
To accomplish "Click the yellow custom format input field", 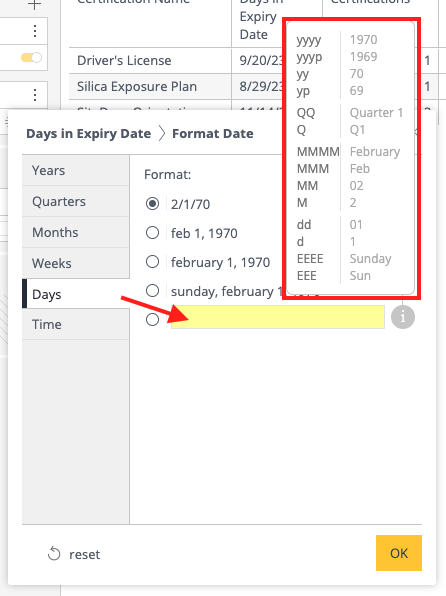I will point(278,317).
